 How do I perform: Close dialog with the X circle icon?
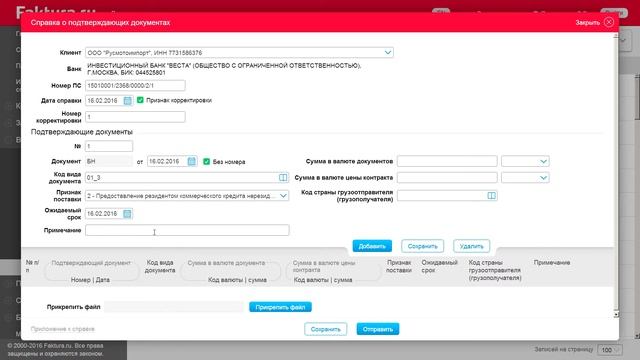609,22
